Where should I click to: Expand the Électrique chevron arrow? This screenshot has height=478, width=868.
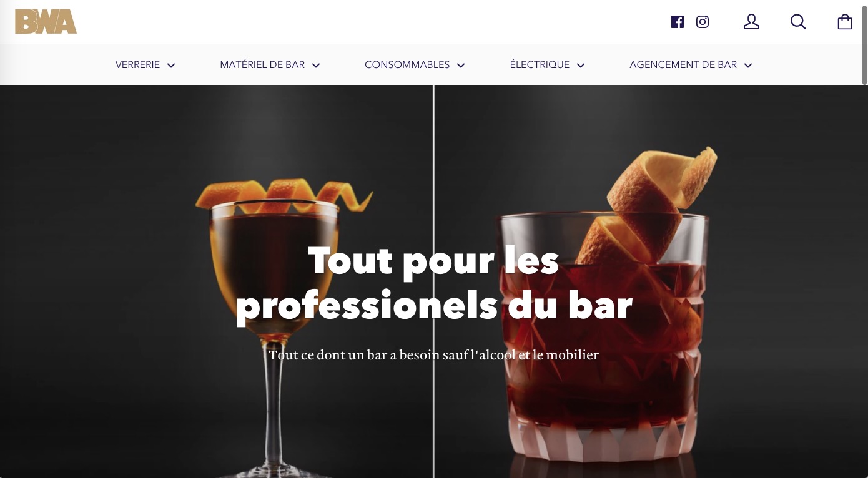(581, 65)
